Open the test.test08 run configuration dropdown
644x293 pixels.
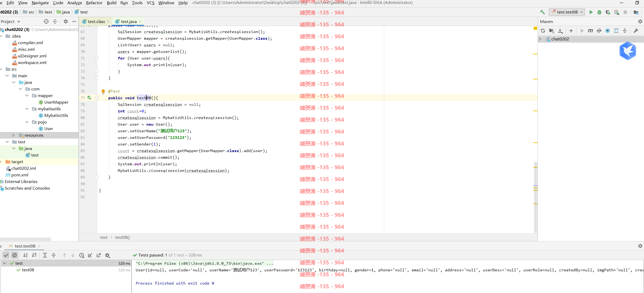[x=567, y=12]
